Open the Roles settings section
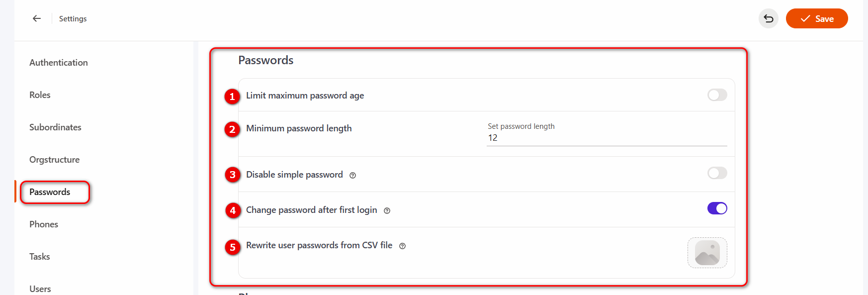Image resolution: width=868 pixels, height=295 pixels. click(40, 95)
